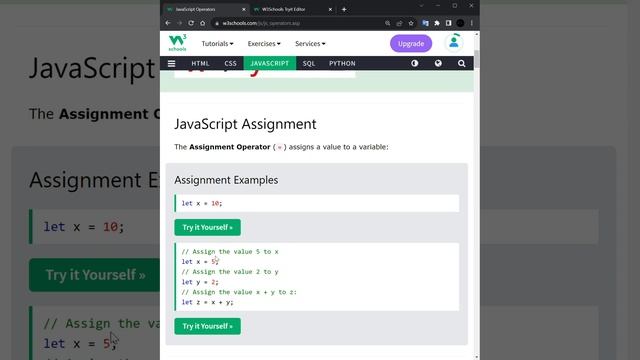Click the scrollbar down arrow
This screenshot has height=360, width=640.
(x=477, y=357)
